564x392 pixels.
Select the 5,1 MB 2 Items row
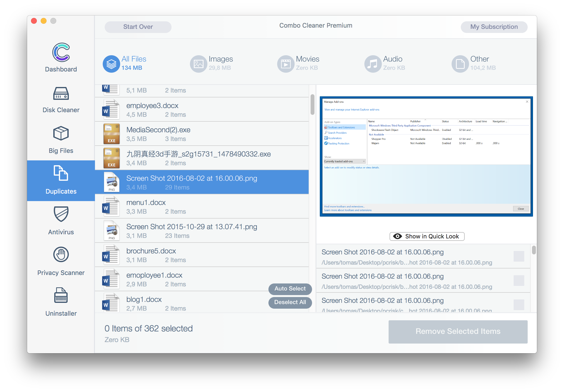[x=202, y=91]
